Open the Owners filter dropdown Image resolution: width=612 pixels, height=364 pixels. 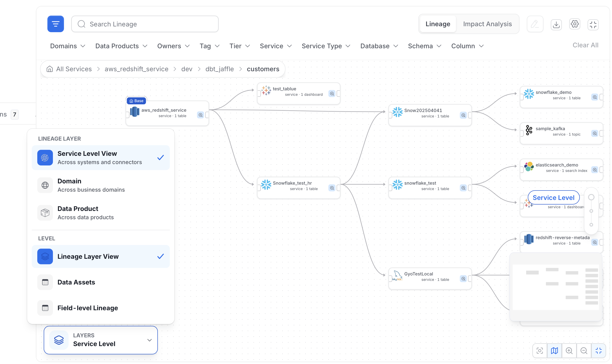pyautogui.click(x=173, y=46)
